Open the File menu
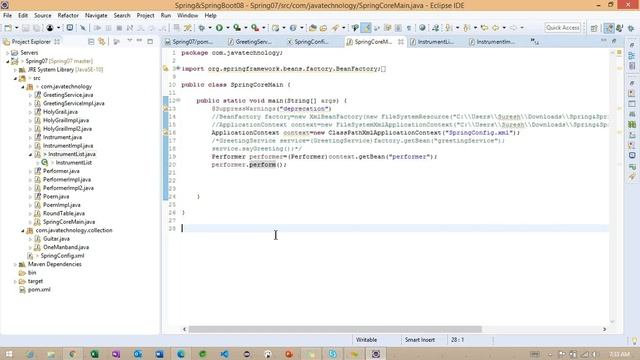Screen dimensions: 640x360 (x=7, y=16)
